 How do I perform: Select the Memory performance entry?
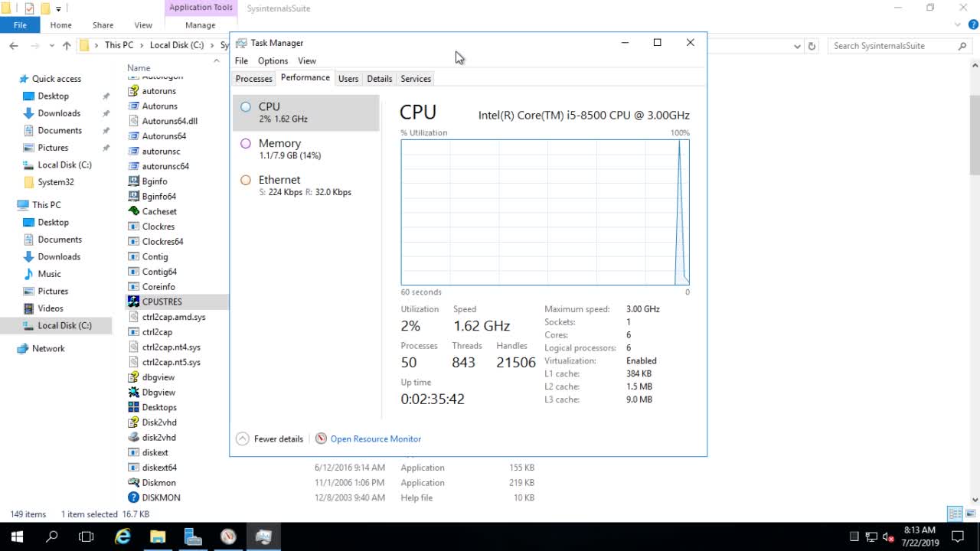click(305, 149)
